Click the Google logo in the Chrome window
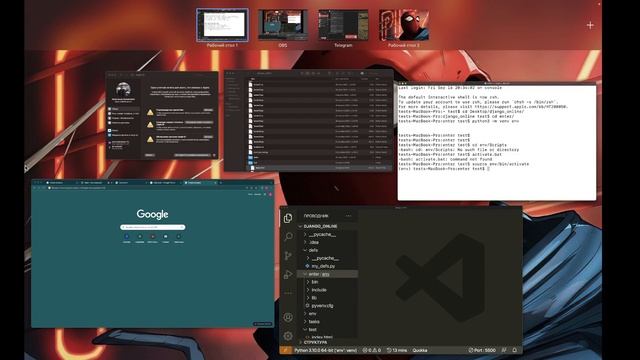 152,214
